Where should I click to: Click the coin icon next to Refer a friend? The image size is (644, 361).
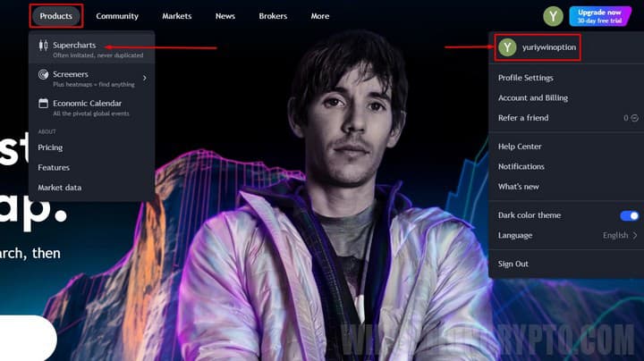click(634, 118)
